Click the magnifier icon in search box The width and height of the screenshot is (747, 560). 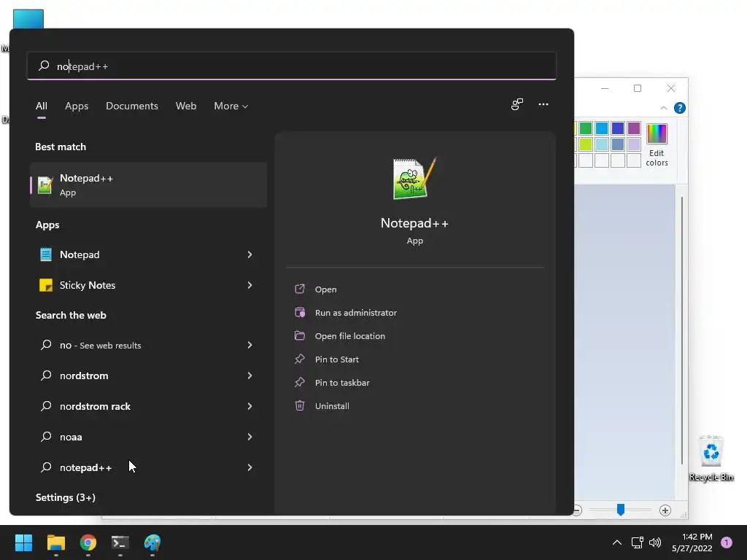[x=44, y=66]
